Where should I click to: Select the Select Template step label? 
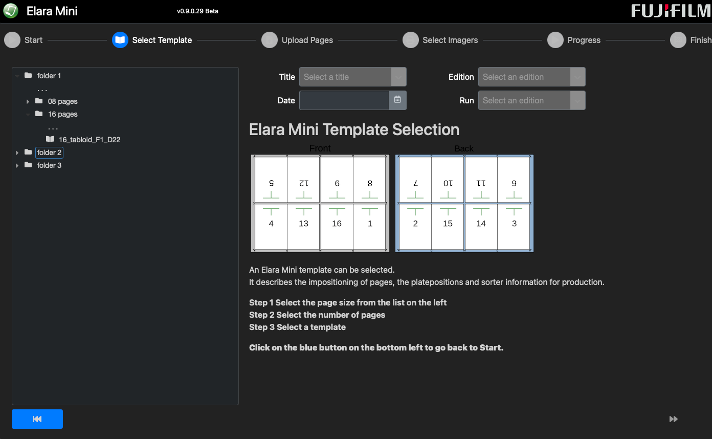pyautogui.click(x=162, y=40)
